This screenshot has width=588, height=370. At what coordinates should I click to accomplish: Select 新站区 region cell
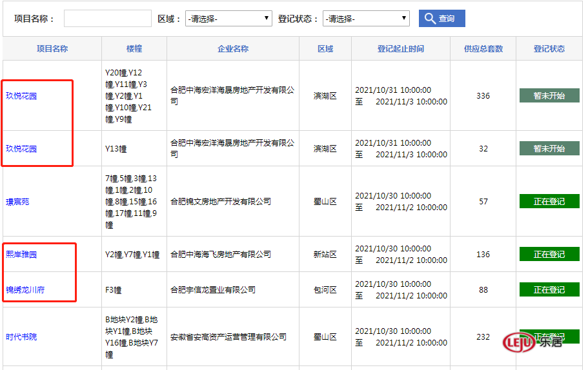pyautogui.click(x=325, y=254)
